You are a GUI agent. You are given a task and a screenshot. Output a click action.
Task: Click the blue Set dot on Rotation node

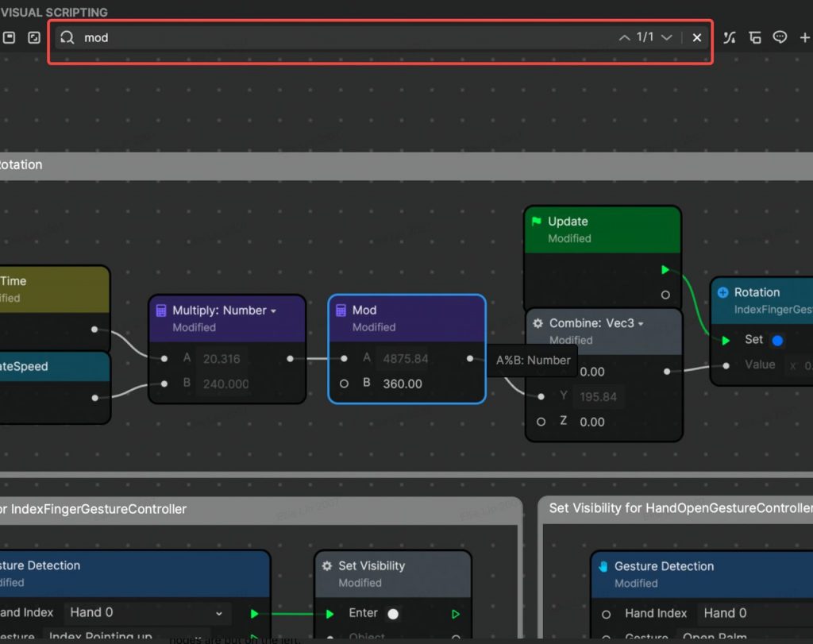pos(777,341)
